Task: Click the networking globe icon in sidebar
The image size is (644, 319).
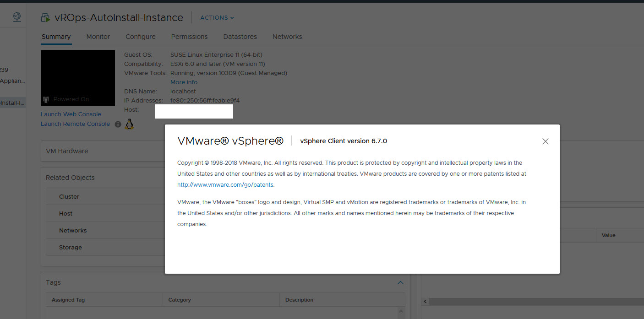Action: (x=17, y=17)
